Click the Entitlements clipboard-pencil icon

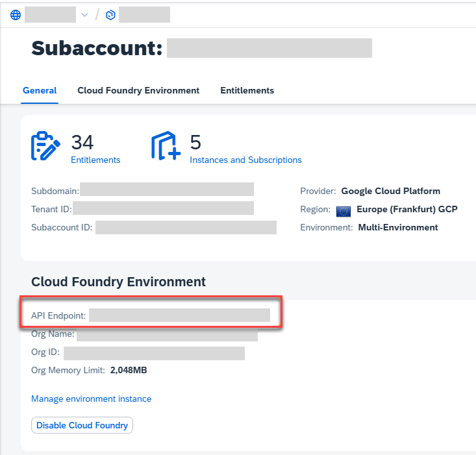click(x=45, y=145)
